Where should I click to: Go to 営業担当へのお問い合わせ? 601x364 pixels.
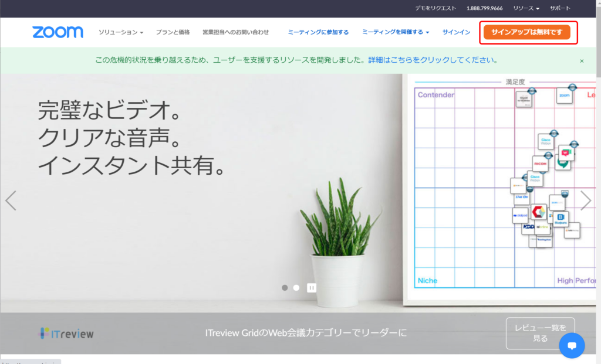pos(235,32)
